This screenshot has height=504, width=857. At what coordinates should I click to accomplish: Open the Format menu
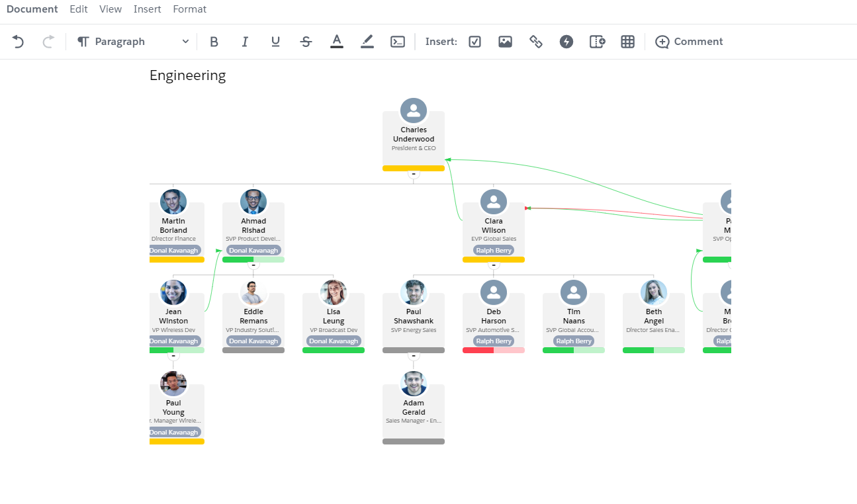point(189,9)
